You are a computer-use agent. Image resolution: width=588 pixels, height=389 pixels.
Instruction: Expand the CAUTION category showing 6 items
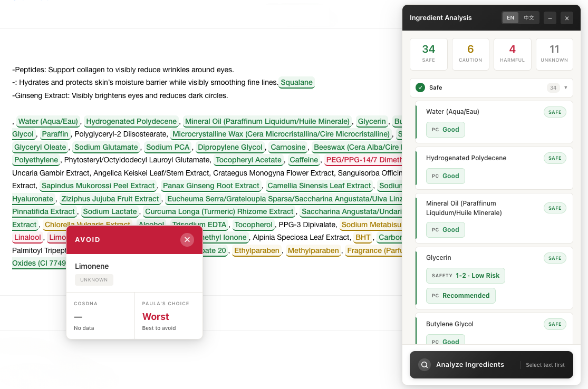tap(470, 54)
